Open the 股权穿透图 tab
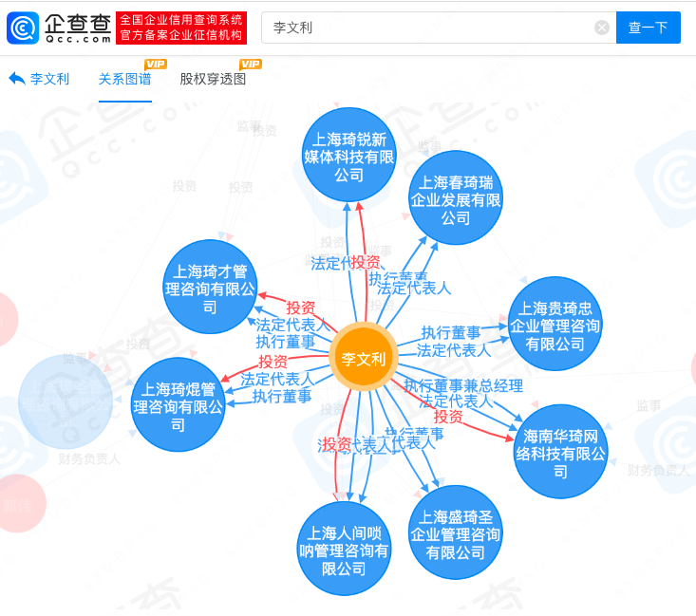The width and height of the screenshot is (696, 616). pyautogui.click(x=213, y=79)
